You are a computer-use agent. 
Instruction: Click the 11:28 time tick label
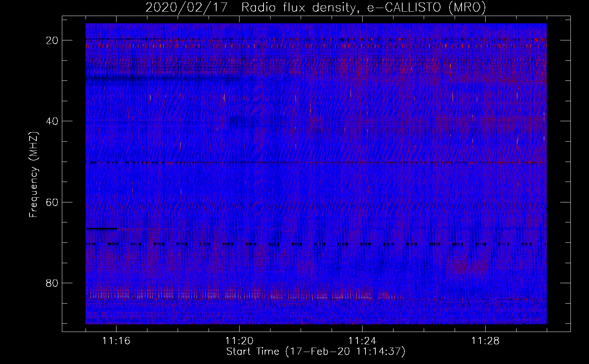(486, 341)
